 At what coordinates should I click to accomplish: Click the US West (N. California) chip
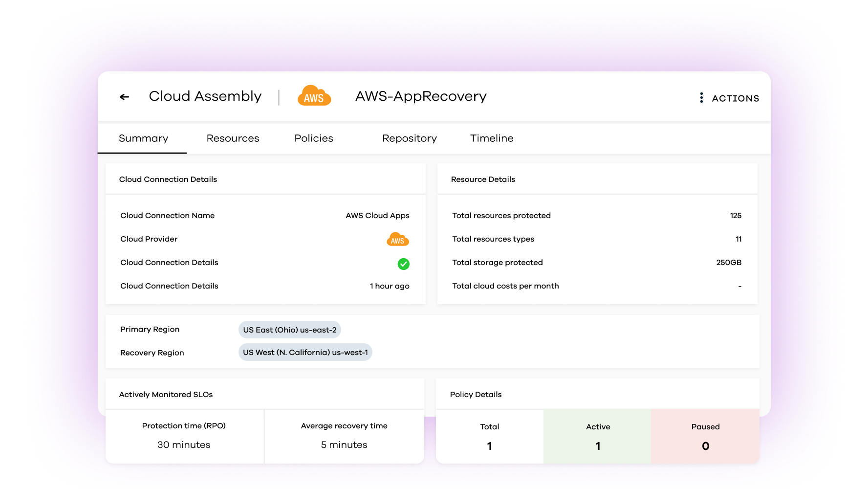pyautogui.click(x=305, y=353)
